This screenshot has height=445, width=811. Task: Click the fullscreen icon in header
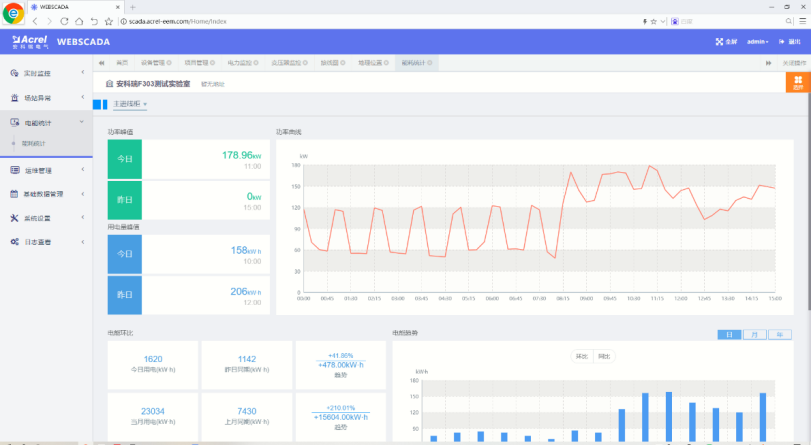pyautogui.click(x=719, y=42)
